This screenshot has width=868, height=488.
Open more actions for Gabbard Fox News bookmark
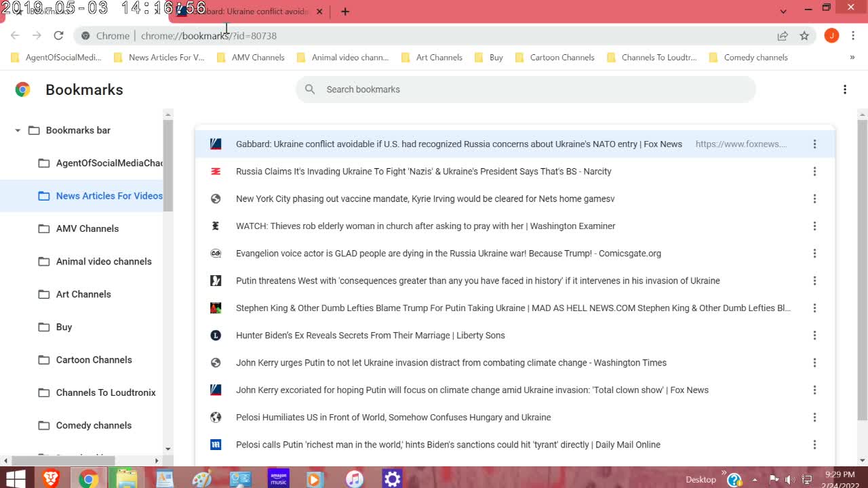pyautogui.click(x=814, y=144)
